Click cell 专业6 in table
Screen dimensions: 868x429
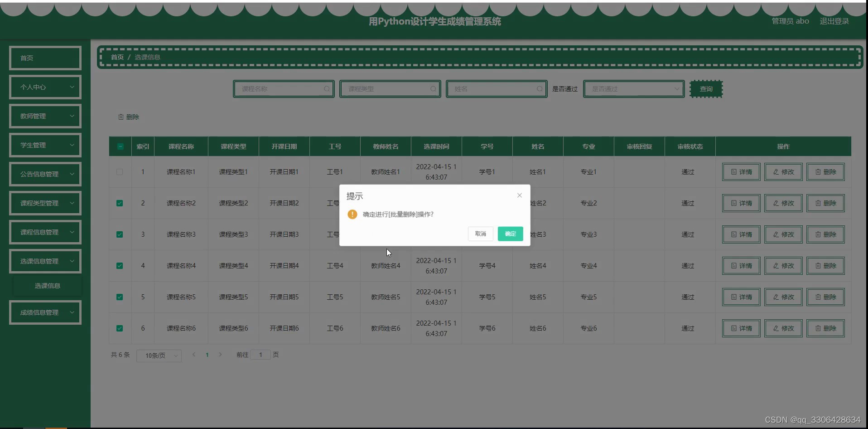pyautogui.click(x=588, y=328)
